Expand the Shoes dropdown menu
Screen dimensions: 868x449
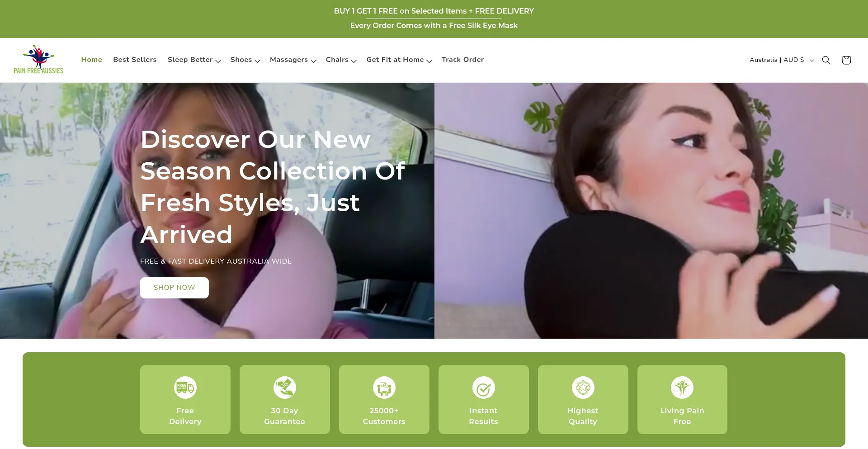245,60
